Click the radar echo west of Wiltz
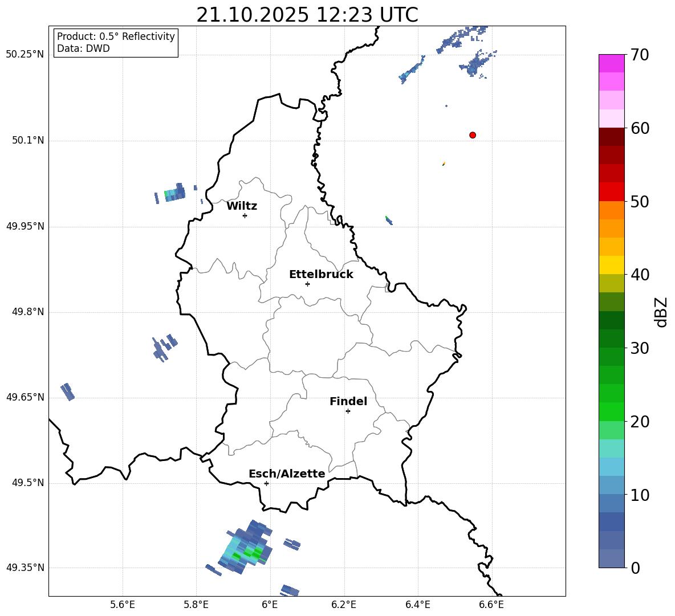Image resolution: width=675 pixels, height=616 pixels. [174, 193]
